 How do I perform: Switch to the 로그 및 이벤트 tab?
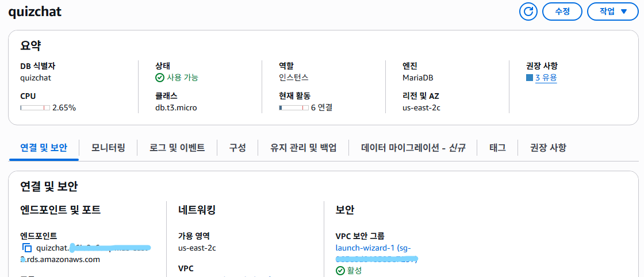click(x=177, y=148)
